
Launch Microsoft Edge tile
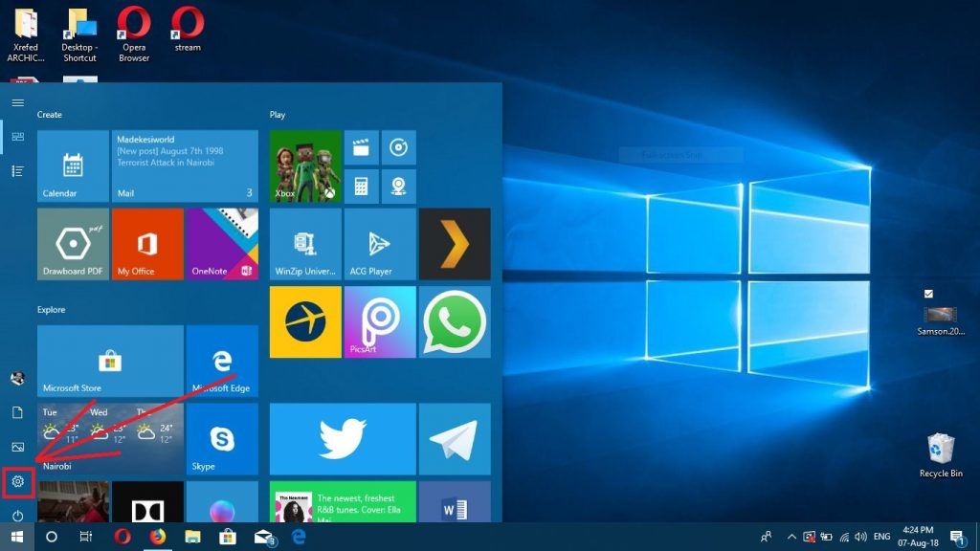pyautogui.click(x=222, y=361)
